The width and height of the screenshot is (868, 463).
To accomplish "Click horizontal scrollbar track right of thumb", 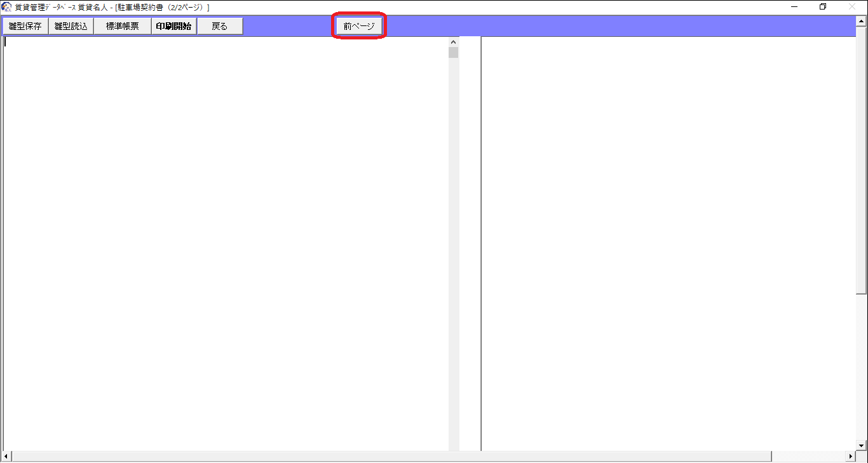I will point(810,457).
